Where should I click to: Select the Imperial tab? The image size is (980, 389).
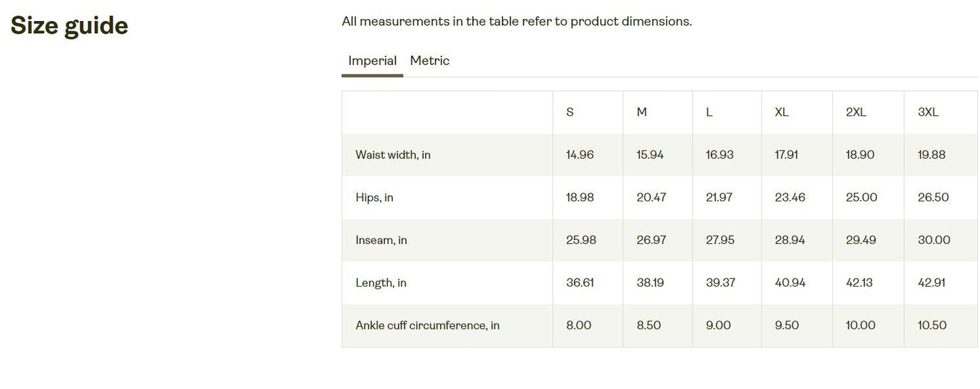click(x=372, y=61)
